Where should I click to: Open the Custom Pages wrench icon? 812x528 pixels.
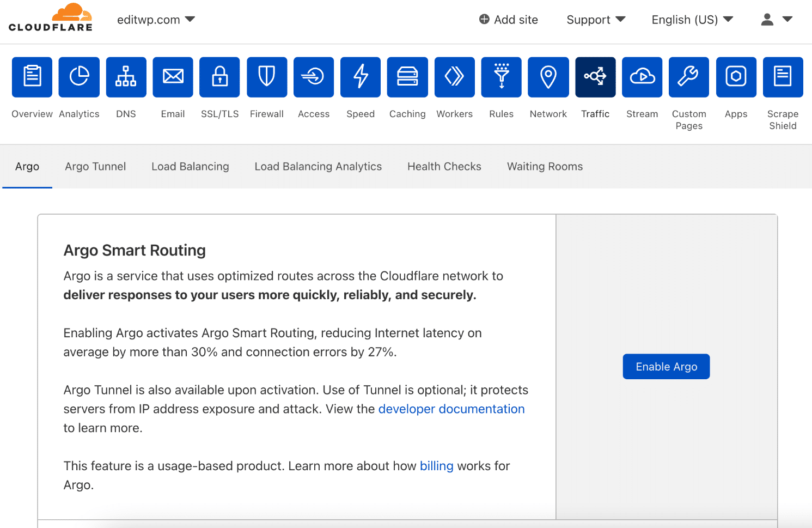[x=688, y=77]
